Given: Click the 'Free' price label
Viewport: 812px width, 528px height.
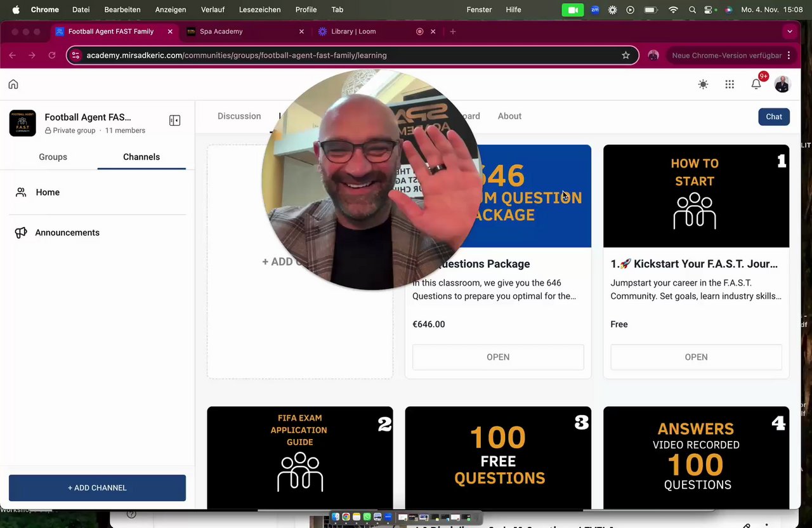Looking at the screenshot, I should (x=619, y=324).
